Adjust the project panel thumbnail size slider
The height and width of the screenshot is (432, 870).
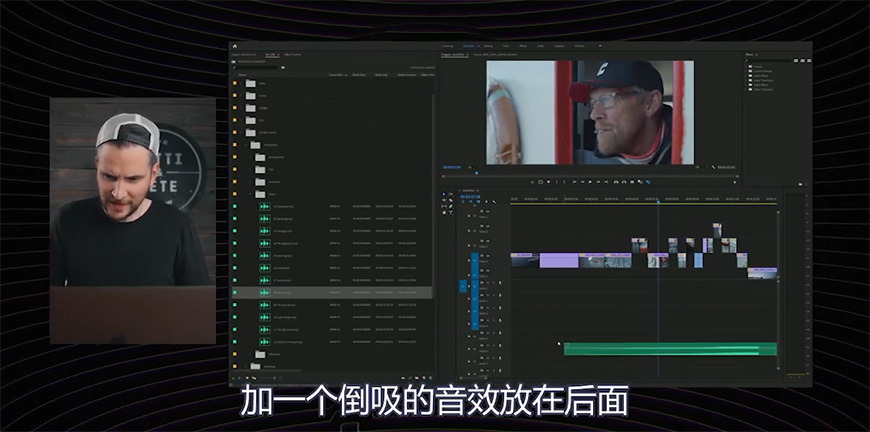tap(267, 378)
